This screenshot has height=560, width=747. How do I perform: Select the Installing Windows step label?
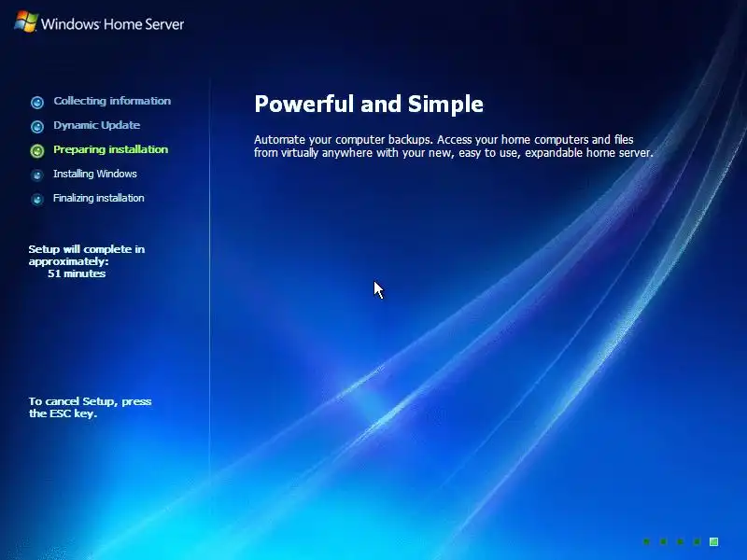click(95, 174)
